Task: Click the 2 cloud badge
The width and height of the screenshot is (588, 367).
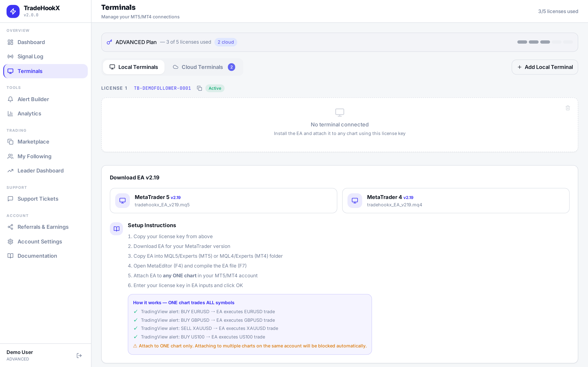Action: pyautogui.click(x=226, y=42)
